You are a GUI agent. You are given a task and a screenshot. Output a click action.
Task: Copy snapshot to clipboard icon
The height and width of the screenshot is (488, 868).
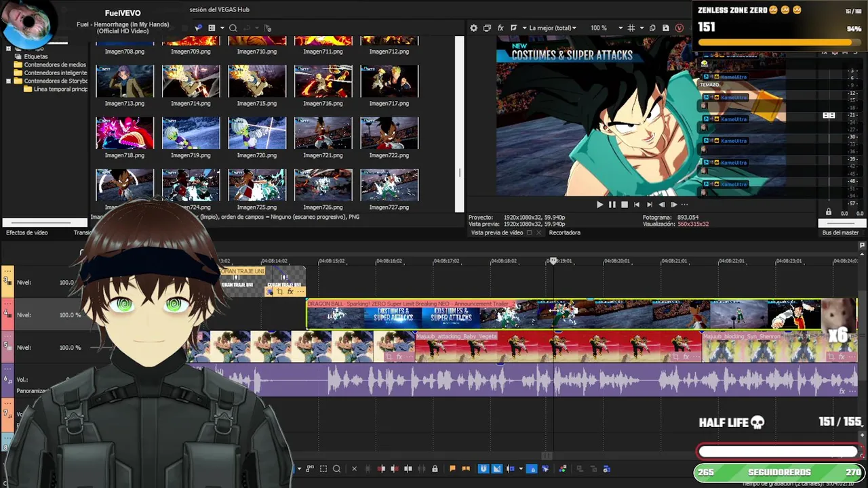pyautogui.click(x=652, y=28)
